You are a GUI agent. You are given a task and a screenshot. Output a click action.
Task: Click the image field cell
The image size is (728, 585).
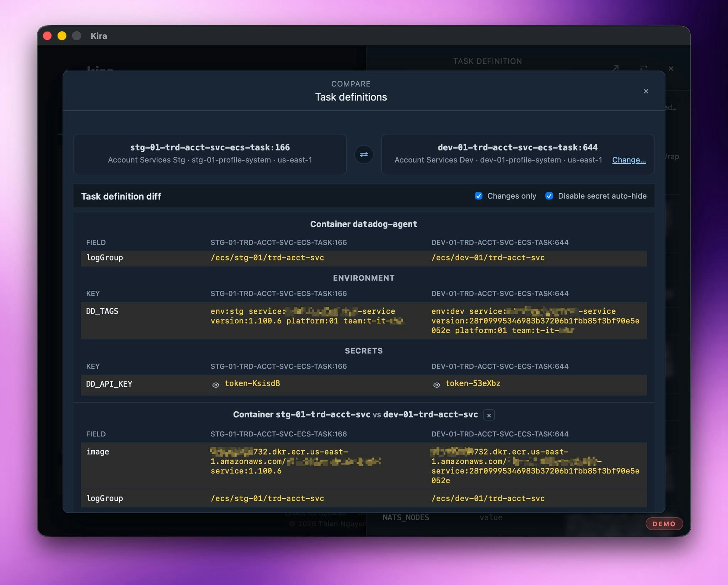98,452
